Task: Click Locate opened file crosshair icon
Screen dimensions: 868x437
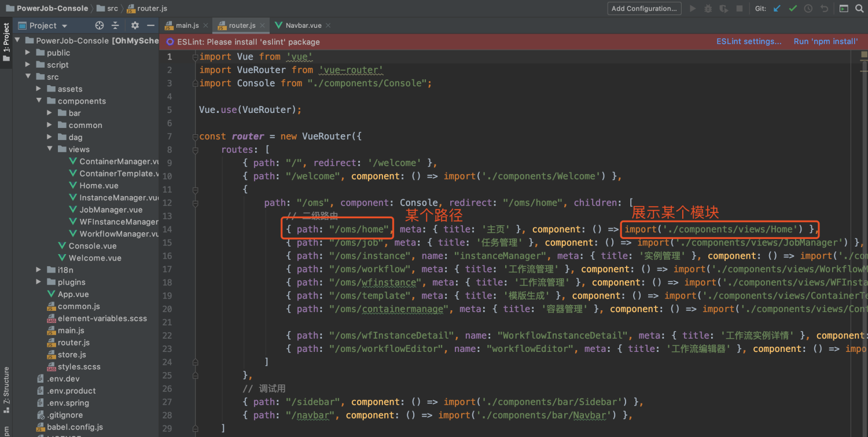Action: pyautogui.click(x=100, y=25)
